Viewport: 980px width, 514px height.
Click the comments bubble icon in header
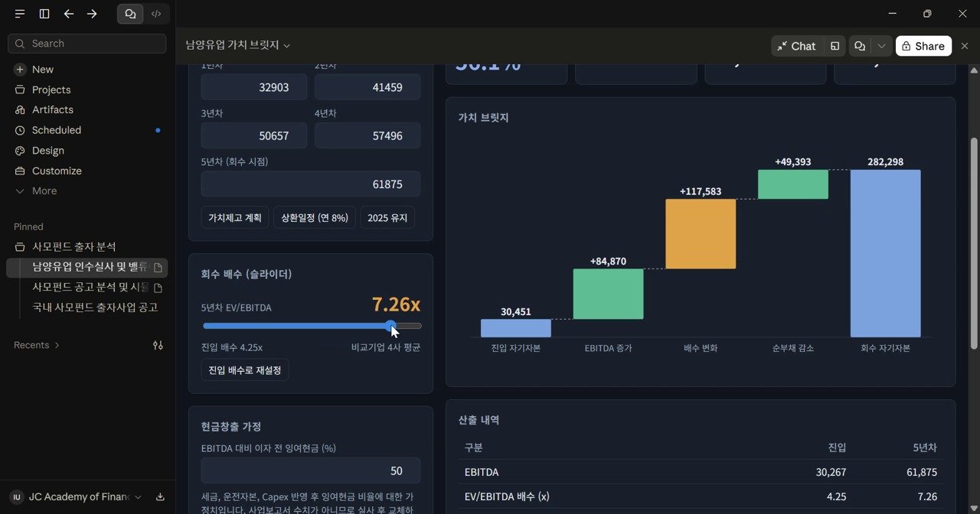pyautogui.click(x=860, y=46)
